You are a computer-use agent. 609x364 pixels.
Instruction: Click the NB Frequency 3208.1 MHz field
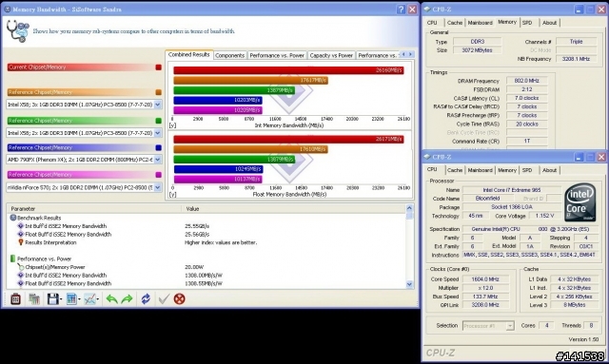point(576,59)
